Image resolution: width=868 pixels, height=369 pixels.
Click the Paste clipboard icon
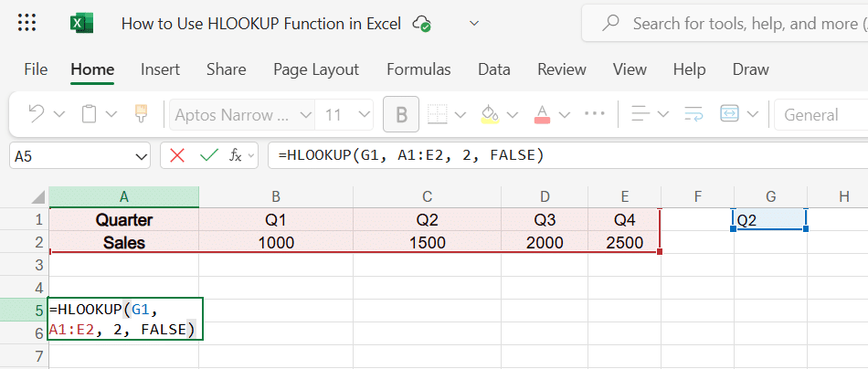[x=89, y=114]
